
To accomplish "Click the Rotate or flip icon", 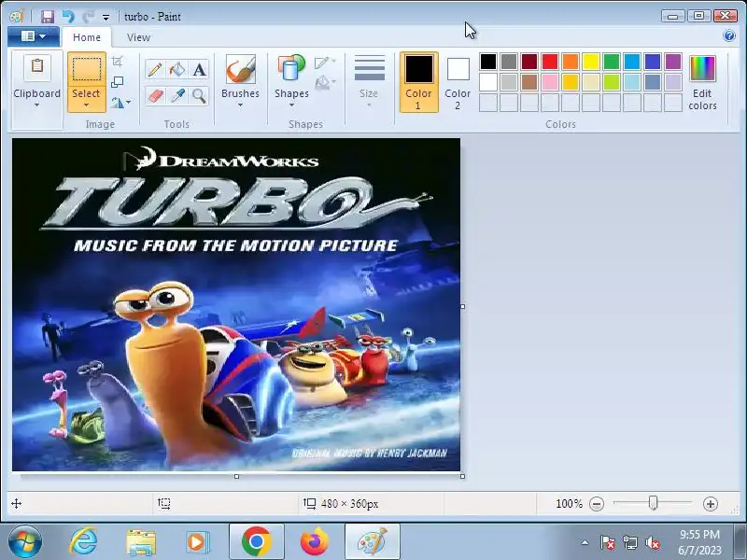I will pyautogui.click(x=117, y=102).
